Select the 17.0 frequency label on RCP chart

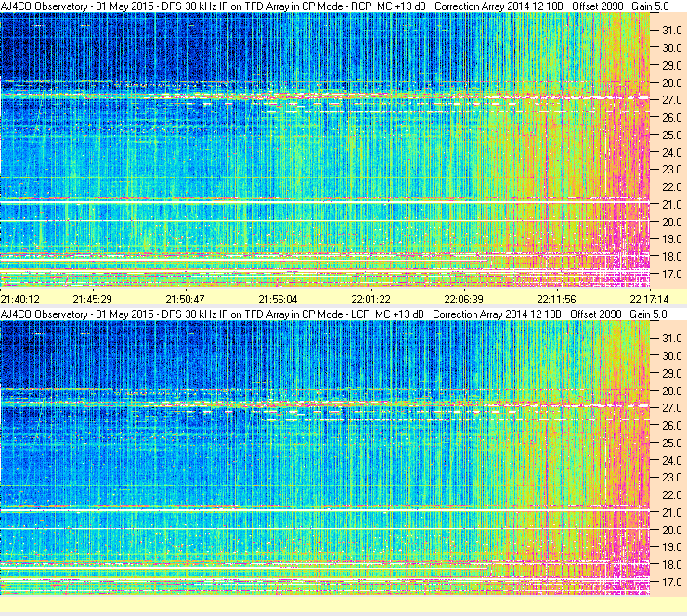click(671, 275)
